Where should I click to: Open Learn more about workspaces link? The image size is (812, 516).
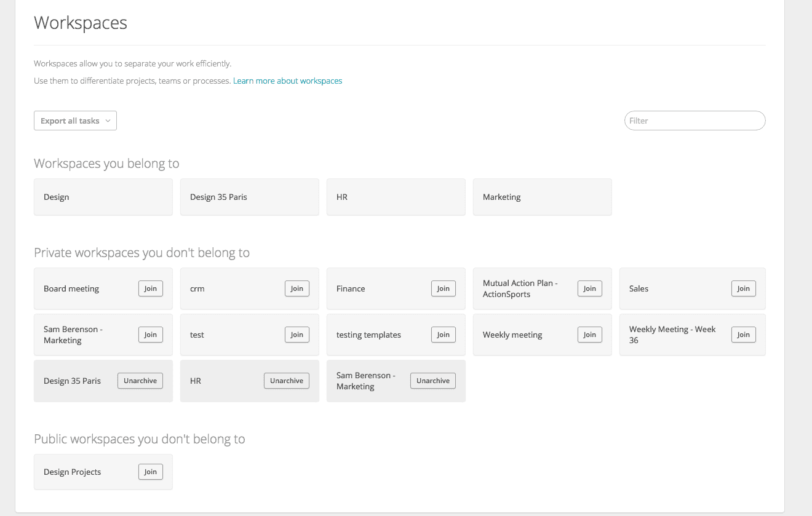click(x=287, y=81)
